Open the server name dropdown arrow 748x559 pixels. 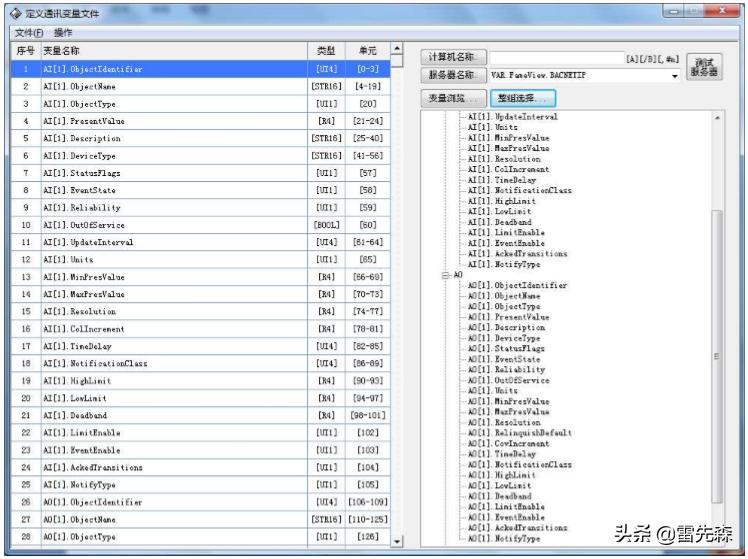coord(675,76)
